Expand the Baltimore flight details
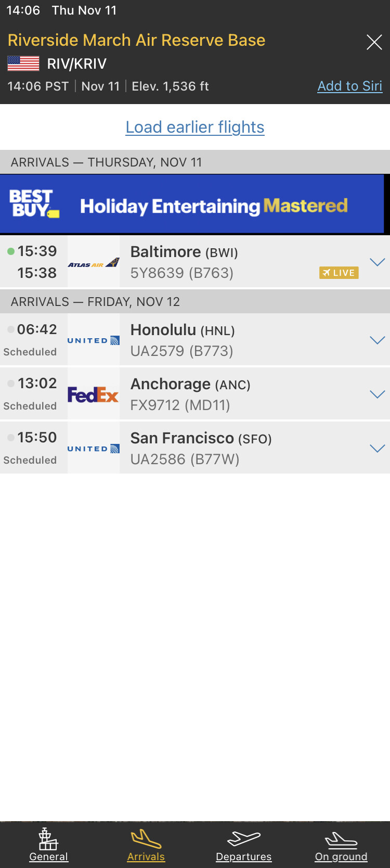This screenshot has width=390, height=868. pyautogui.click(x=377, y=262)
